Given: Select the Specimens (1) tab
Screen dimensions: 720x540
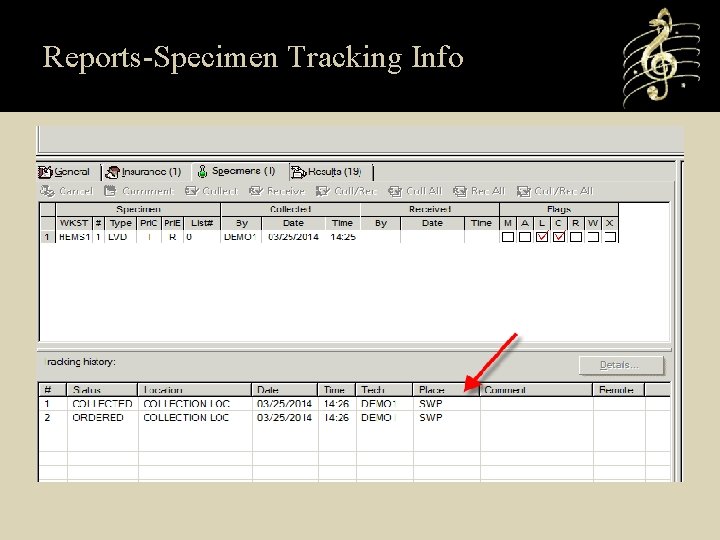Looking at the screenshot, I should pos(237,171).
